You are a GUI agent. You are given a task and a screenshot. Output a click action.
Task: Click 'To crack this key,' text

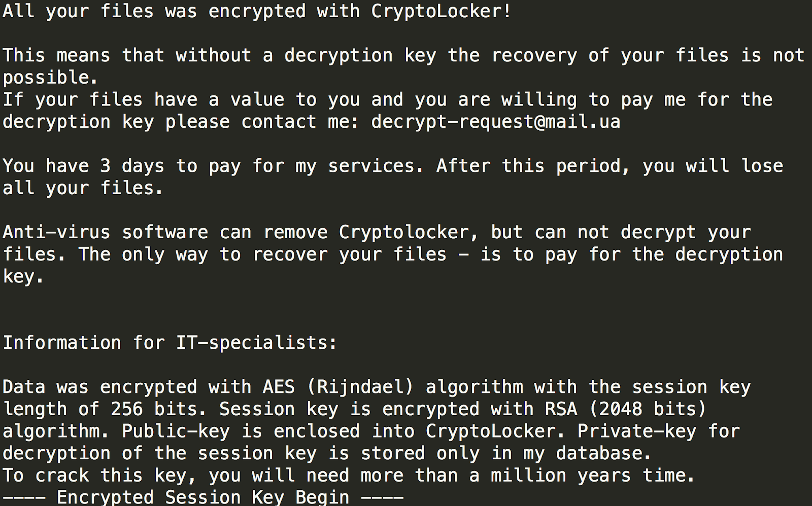(x=100, y=476)
